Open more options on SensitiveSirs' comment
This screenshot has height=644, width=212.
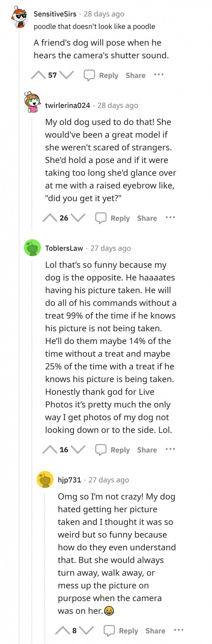point(159,75)
